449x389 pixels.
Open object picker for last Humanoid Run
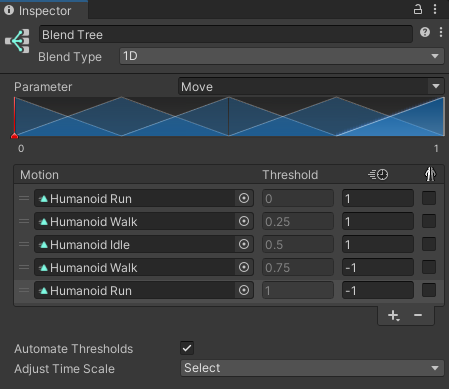click(x=244, y=290)
